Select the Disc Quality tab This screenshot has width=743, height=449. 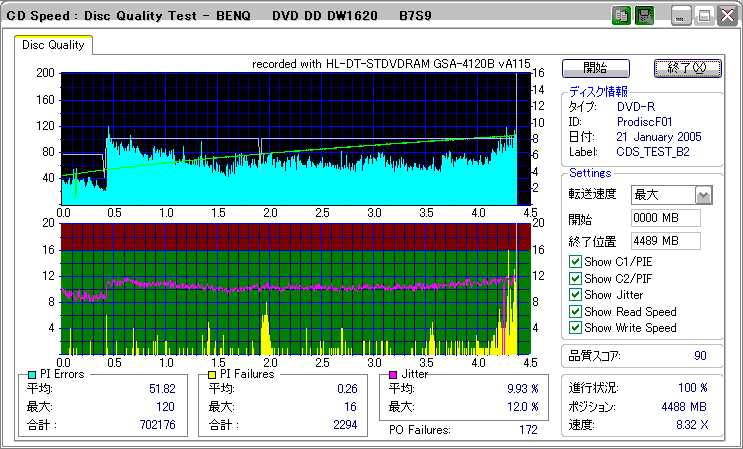tap(54, 45)
